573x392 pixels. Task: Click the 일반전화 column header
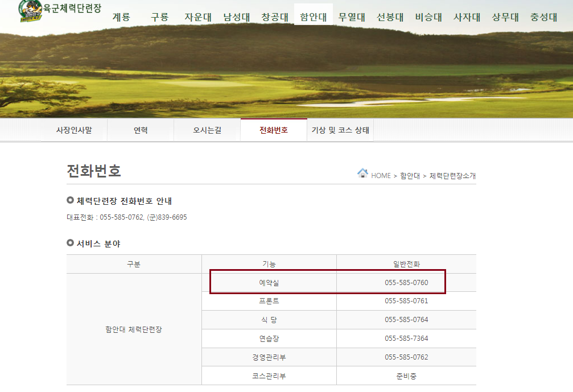(406, 264)
